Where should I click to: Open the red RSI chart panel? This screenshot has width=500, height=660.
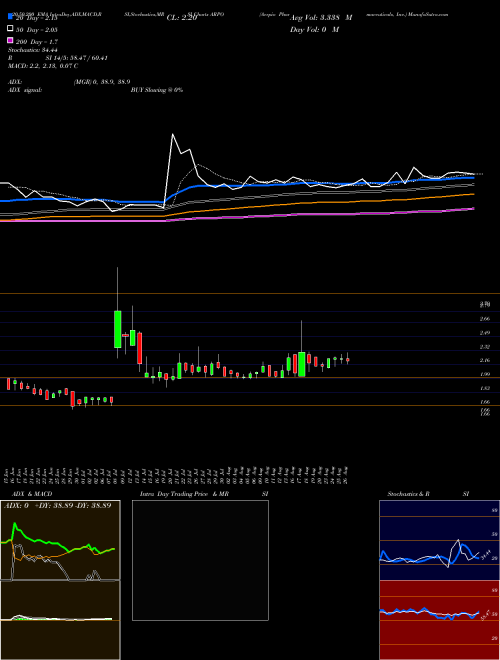coord(439,620)
